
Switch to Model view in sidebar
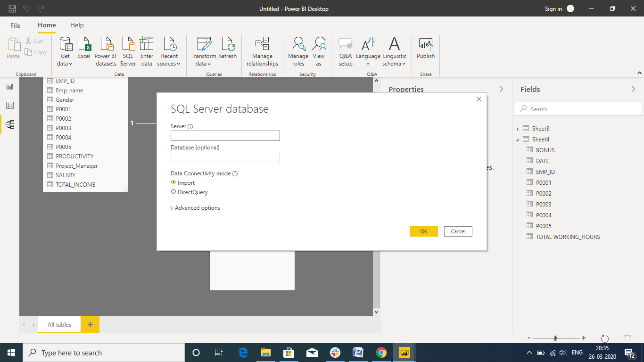click(x=10, y=124)
